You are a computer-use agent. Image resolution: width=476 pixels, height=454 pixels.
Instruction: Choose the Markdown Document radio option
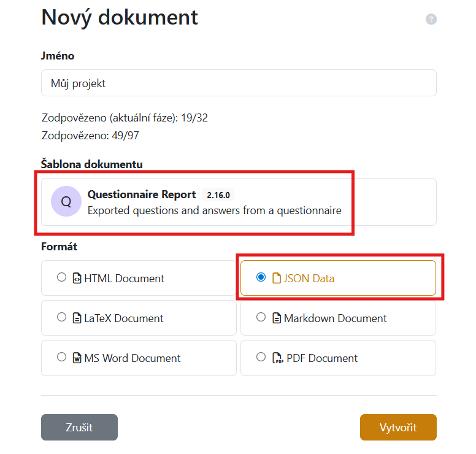[261, 317]
